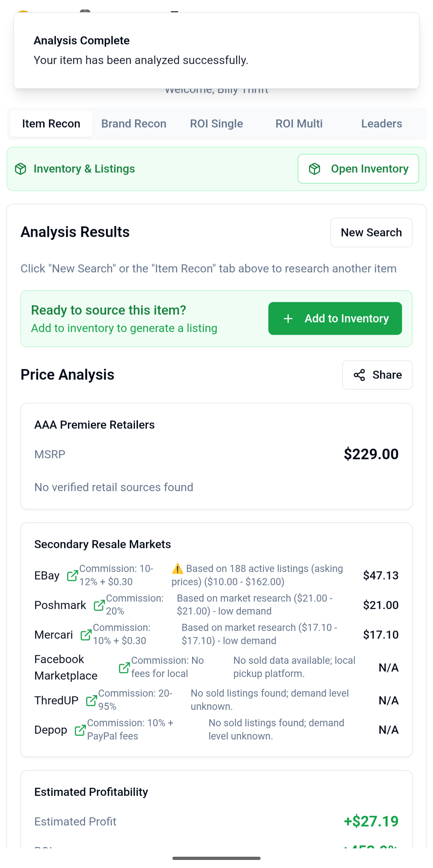Viewport: 433px width, 868px height.
Task: Click the New Search button
Action: pos(371,232)
